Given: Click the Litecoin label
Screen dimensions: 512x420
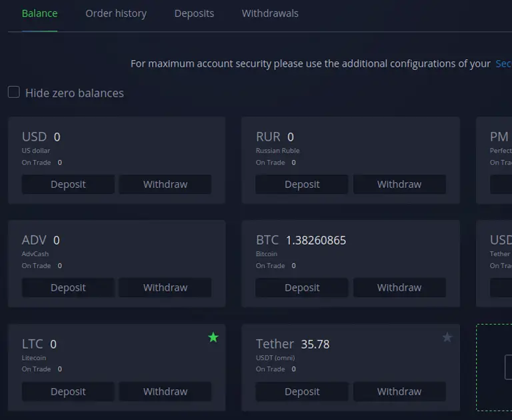Looking at the screenshot, I should pos(34,357).
